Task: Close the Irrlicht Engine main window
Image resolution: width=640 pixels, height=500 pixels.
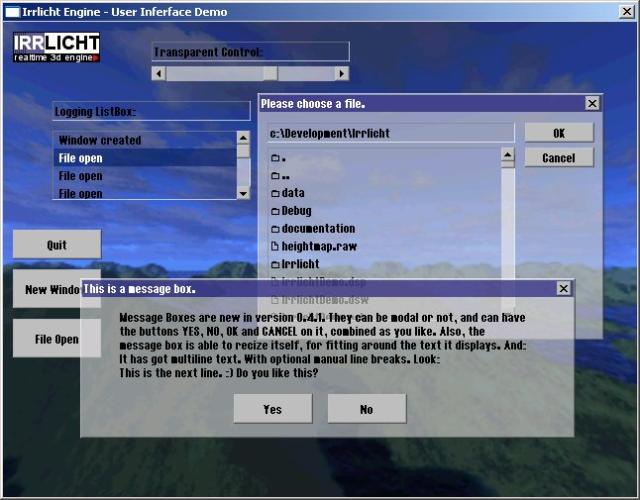Action: pos(627,11)
